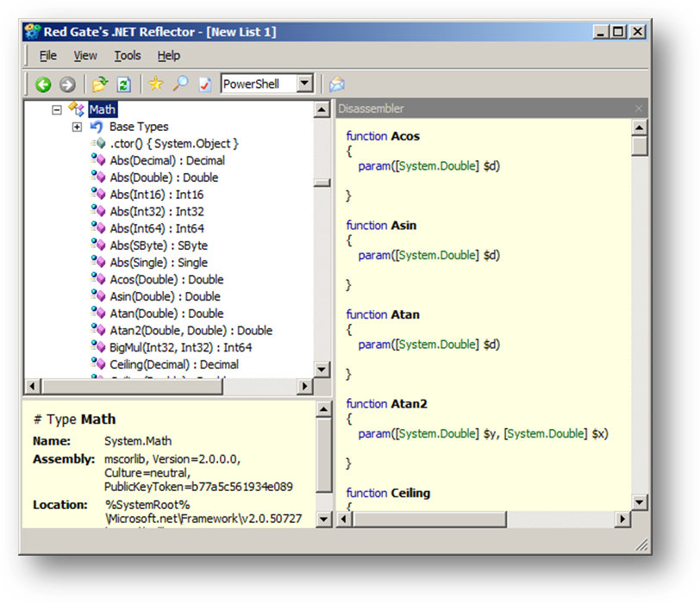Select Abs(SByte) : SByte method
This screenshot has width=700, height=603.
pos(159,246)
